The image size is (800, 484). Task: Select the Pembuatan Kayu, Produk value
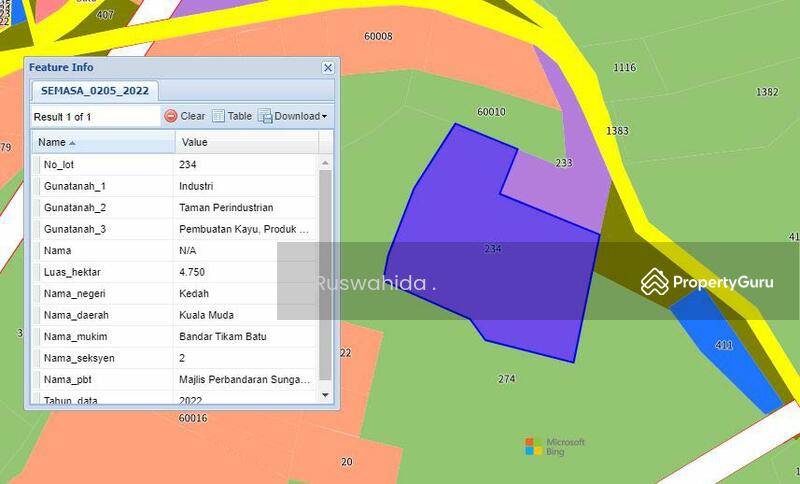pos(244,229)
